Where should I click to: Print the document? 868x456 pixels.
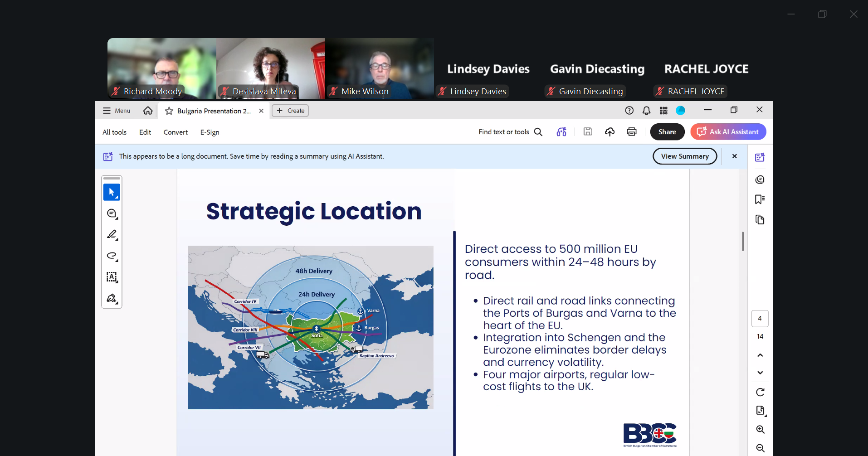[x=631, y=131]
